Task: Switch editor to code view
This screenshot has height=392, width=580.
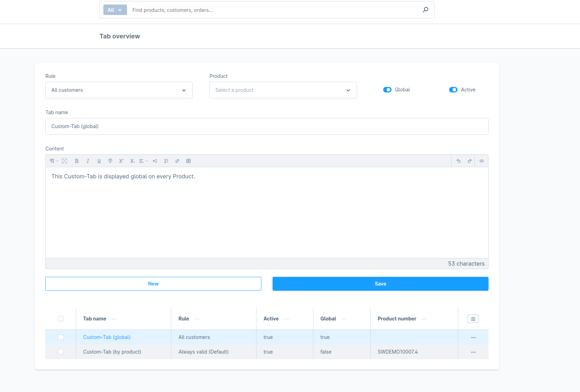Action: (482, 161)
